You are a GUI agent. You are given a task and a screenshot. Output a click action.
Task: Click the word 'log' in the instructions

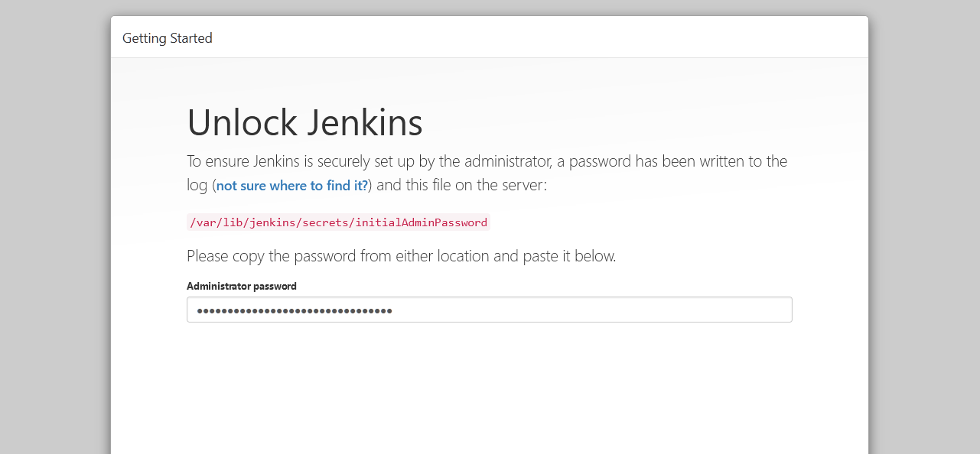(197, 186)
